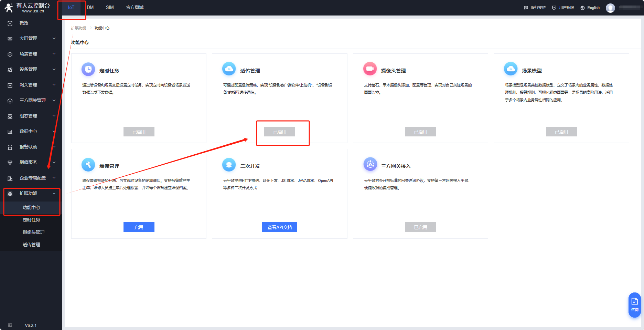Expand the 大屏管理 menu chevron
The height and width of the screenshot is (330, 644).
click(54, 38)
